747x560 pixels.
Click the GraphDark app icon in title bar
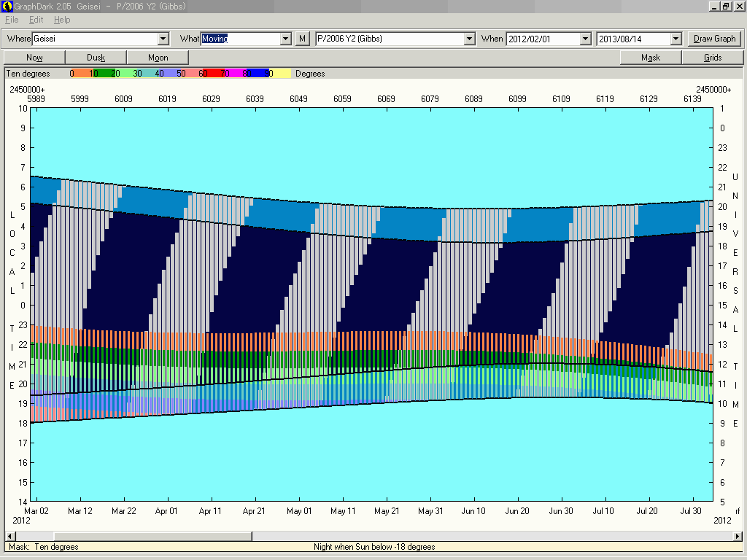(x=7, y=6)
